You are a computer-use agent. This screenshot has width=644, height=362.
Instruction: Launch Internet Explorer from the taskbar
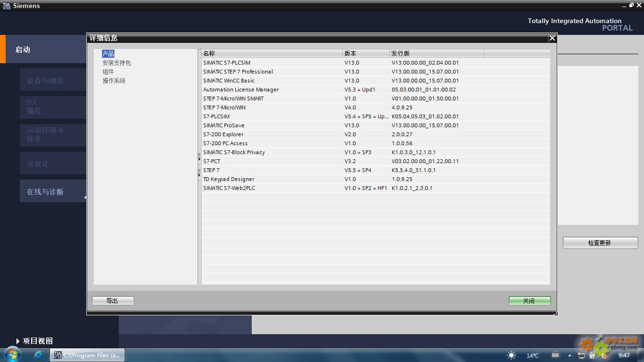[38, 355]
